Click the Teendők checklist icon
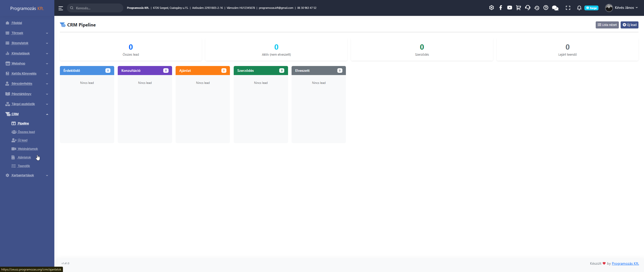 14,166
